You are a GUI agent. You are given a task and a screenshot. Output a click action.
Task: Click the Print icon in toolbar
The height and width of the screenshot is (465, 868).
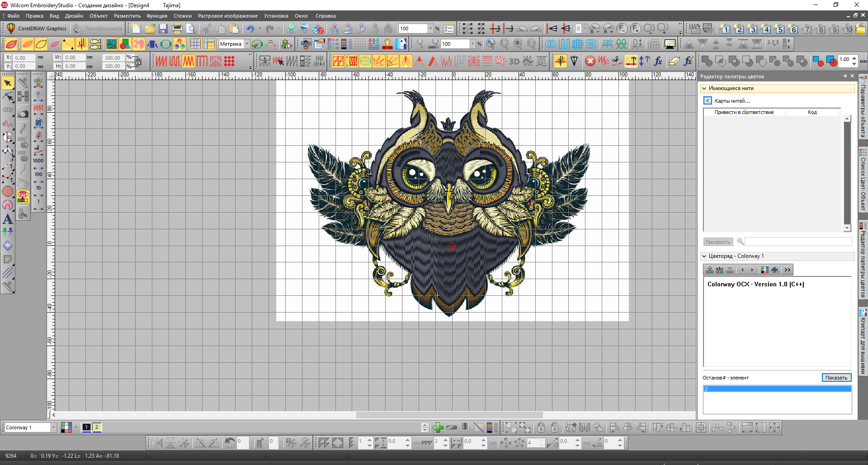click(177, 29)
